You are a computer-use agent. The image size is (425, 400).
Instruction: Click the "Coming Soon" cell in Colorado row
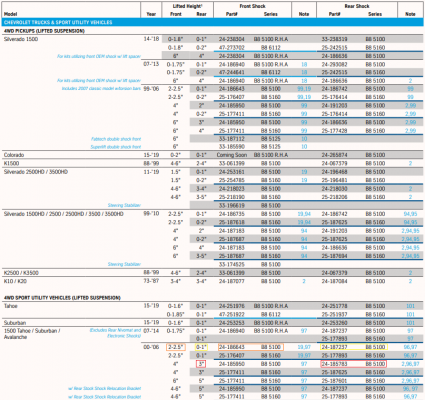click(232, 155)
